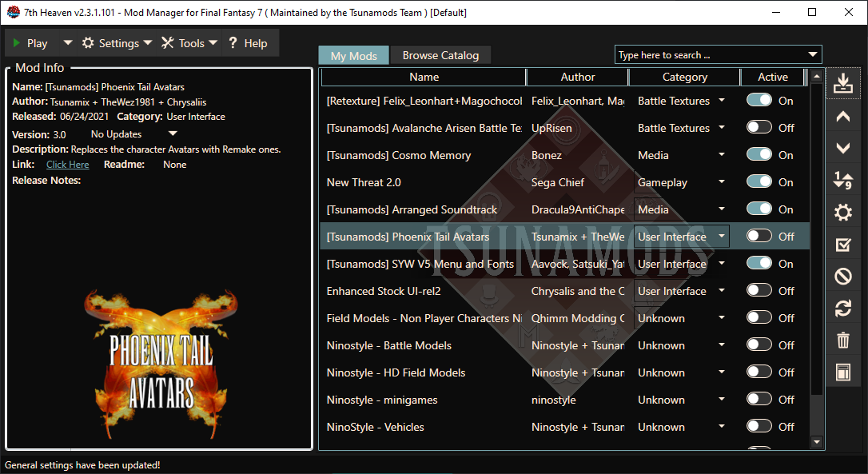This screenshot has width=868, height=474.
Task: Click the green Play arrow icon
Action: click(17, 43)
